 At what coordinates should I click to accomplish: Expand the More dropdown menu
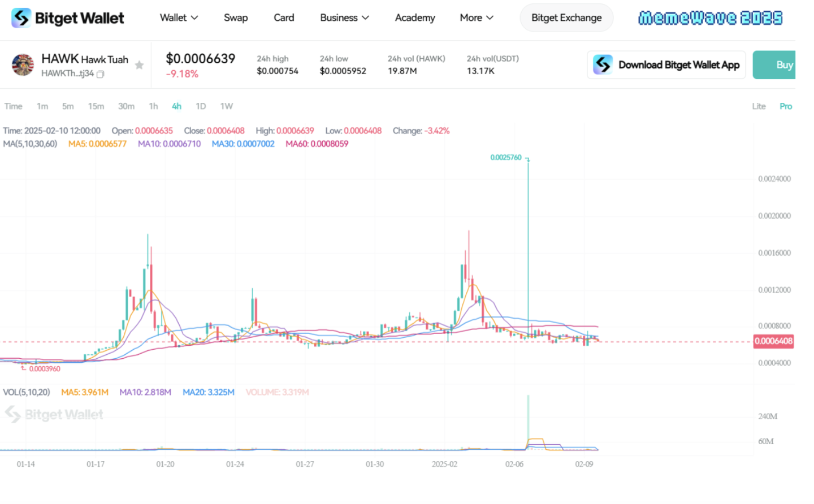(x=476, y=18)
